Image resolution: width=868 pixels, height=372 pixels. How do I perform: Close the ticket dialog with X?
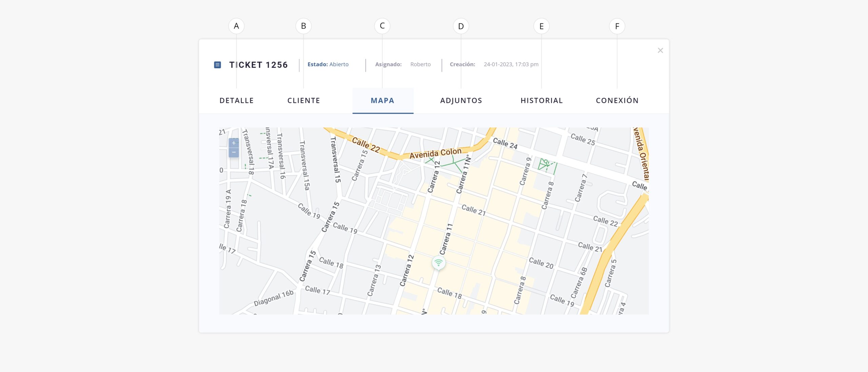660,51
